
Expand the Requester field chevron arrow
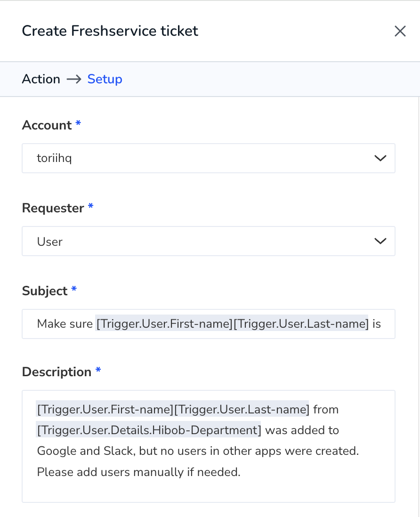380,241
